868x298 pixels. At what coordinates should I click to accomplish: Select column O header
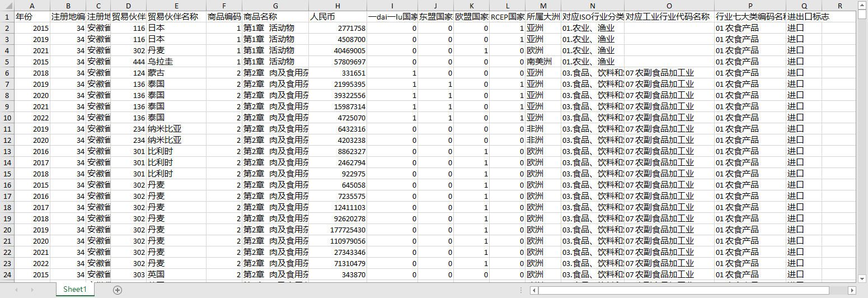point(669,6)
